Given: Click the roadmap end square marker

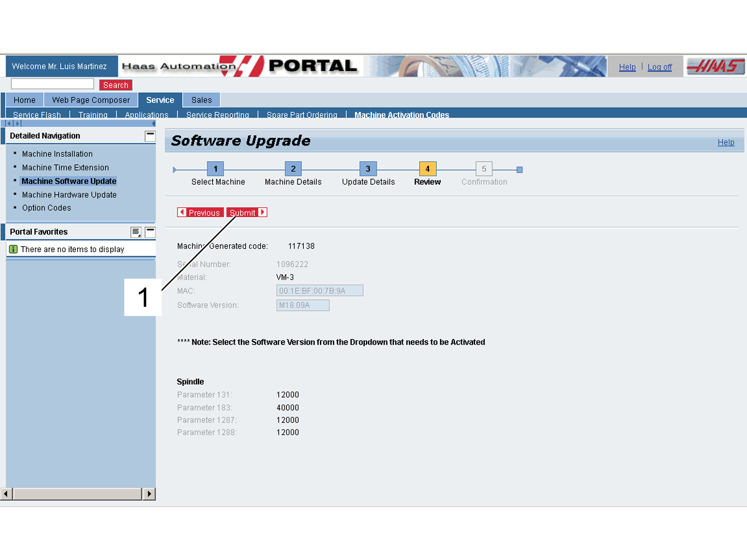Looking at the screenshot, I should pos(520,169).
